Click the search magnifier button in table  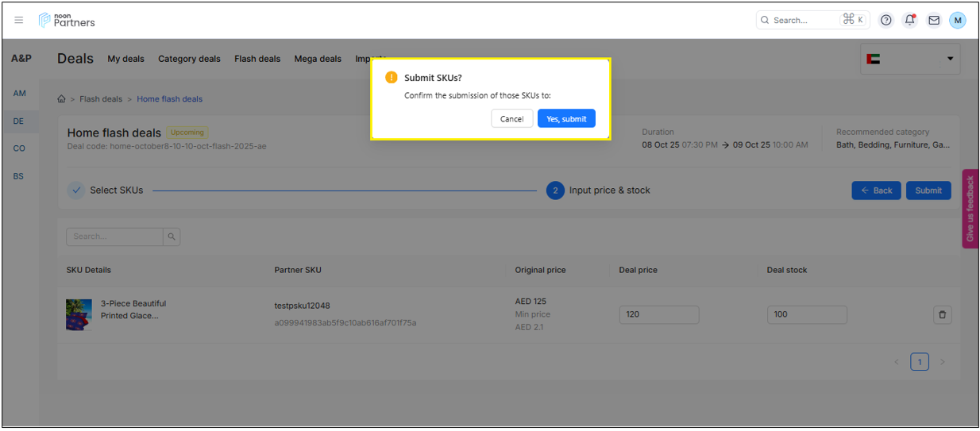[172, 237]
